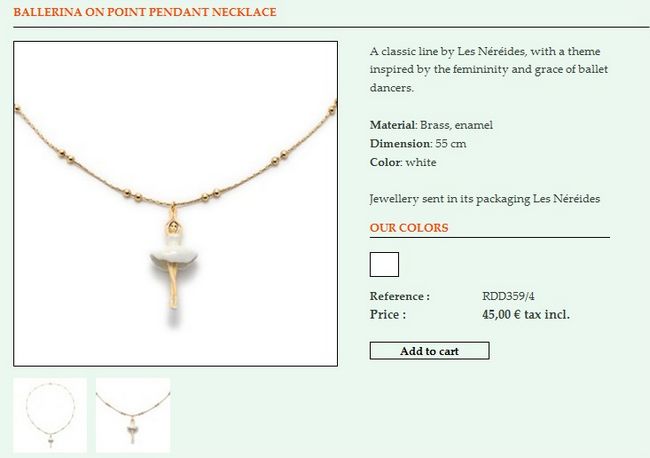Add the ballerina necklace to cart
This screenshot has width=650, height=458.
point(429,351)
